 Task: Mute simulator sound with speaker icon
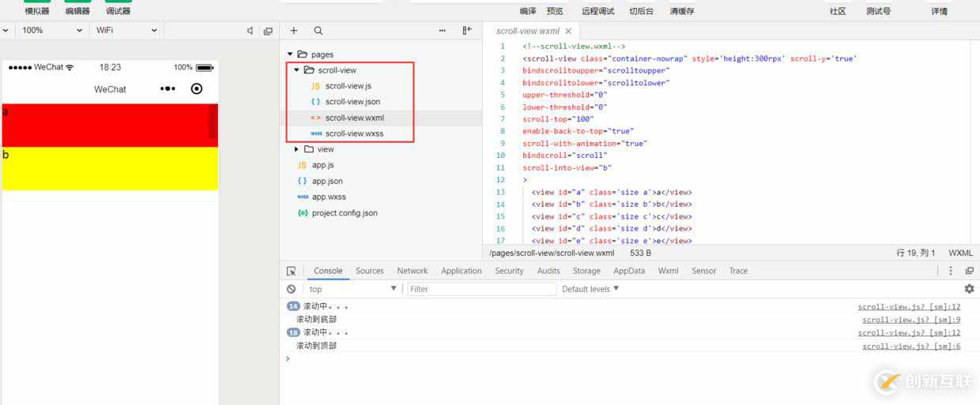pos(250,31)
